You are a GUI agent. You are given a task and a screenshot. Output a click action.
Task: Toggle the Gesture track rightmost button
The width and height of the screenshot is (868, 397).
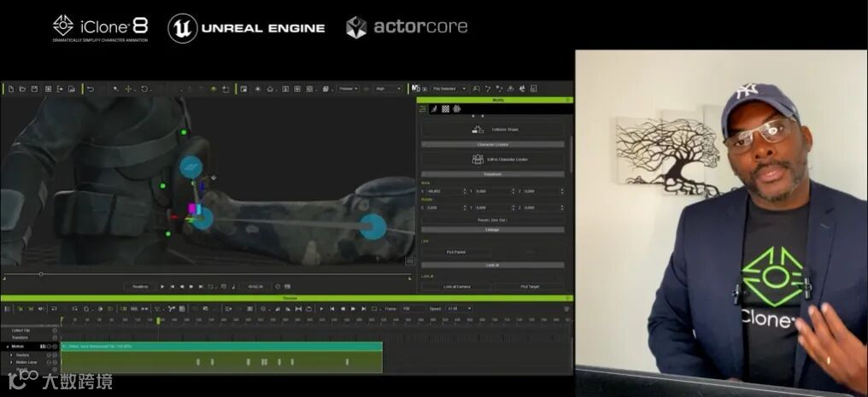click(55, 355)
